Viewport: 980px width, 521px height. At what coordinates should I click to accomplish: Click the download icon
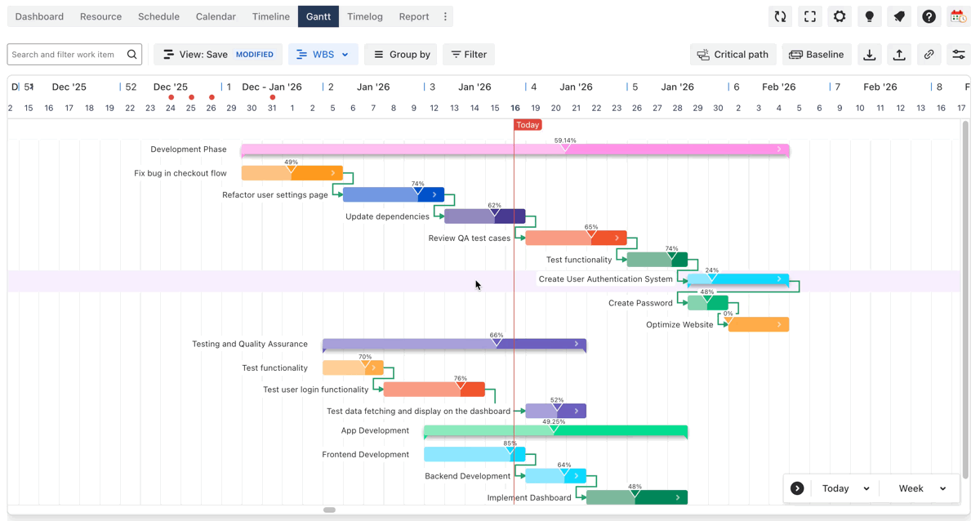point(870,55)
